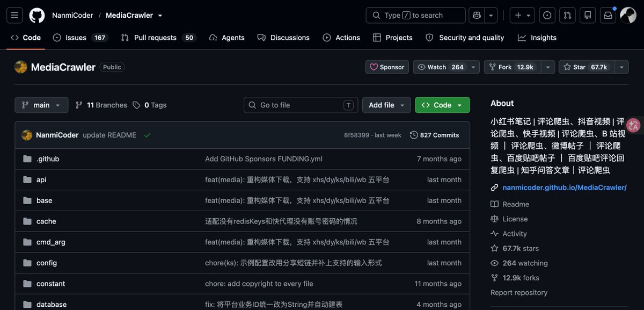Open 'Add GitHub Sponsors FUNDING.yml' commit message
644x310 pixels.
[x=264, y=159]
